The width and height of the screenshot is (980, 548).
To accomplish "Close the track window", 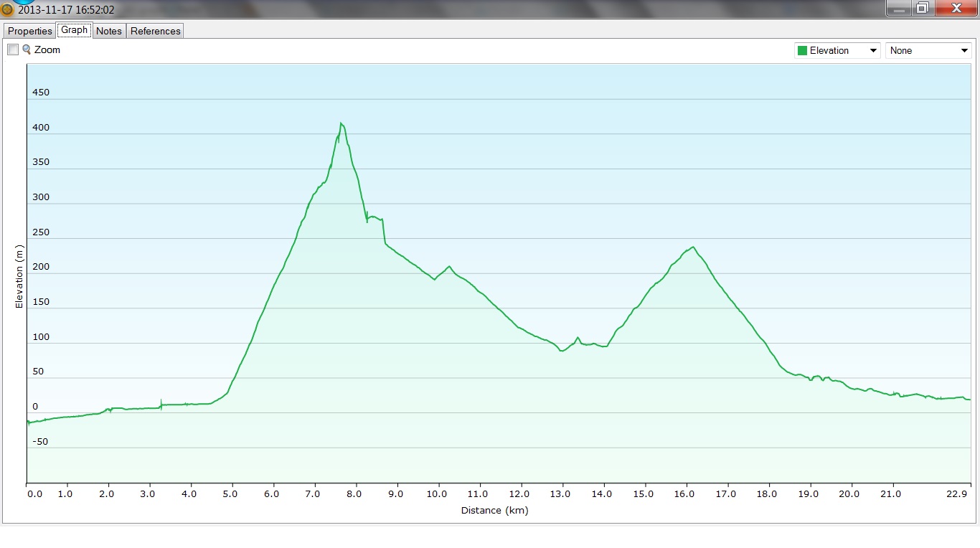I will coord(956,8).
